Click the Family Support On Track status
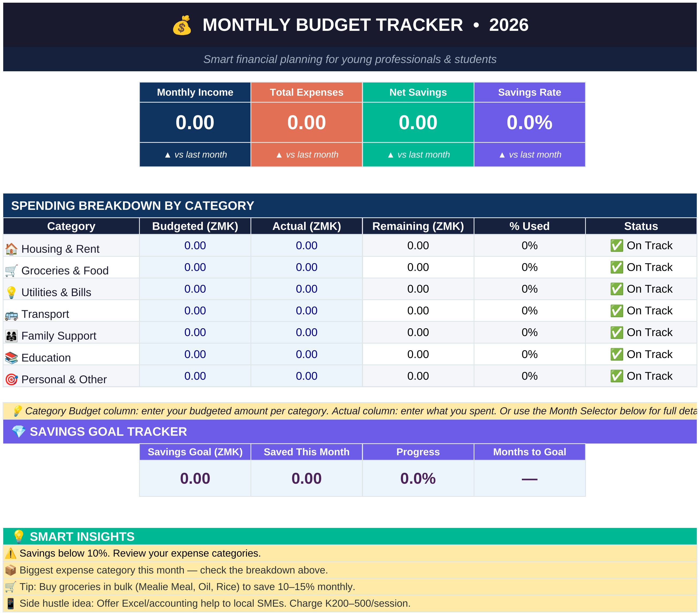This screenshot has width=700, height=615. (x=641, y=332)
